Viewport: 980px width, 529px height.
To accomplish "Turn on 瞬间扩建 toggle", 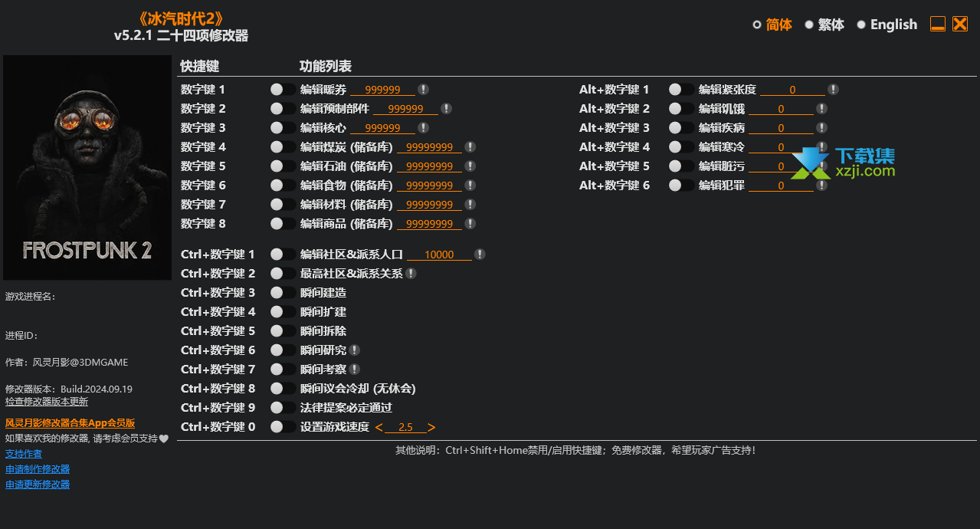I will [283, 312].
